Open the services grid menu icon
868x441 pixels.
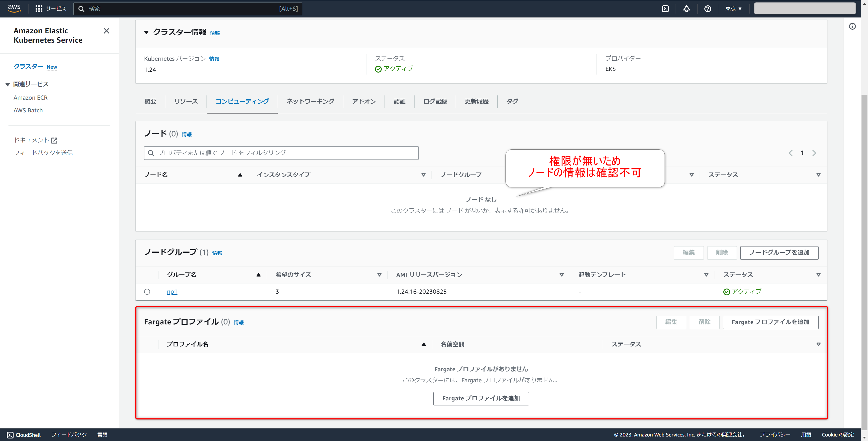click(39, 9)
